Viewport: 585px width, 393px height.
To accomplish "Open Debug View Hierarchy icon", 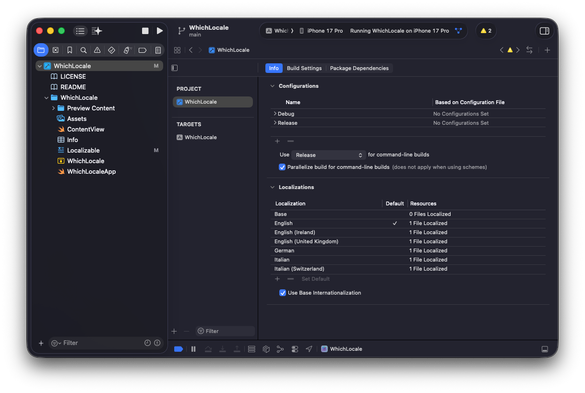I will tap(266, 349).
